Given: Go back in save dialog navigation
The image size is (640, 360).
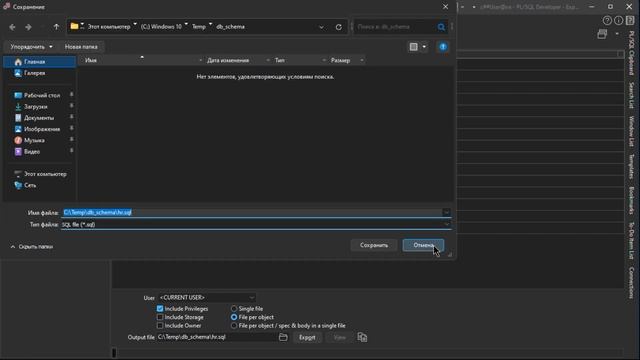Looking at the screenshot, I should click(x=12, y=27).
